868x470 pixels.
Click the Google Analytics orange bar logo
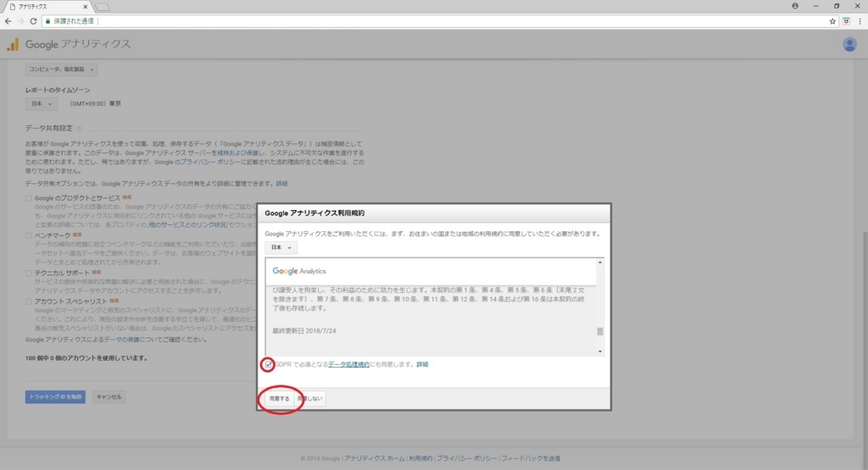tap(13, 44)
